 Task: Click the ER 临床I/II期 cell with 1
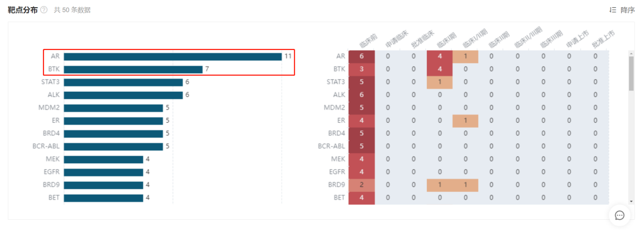pos(465,121)
